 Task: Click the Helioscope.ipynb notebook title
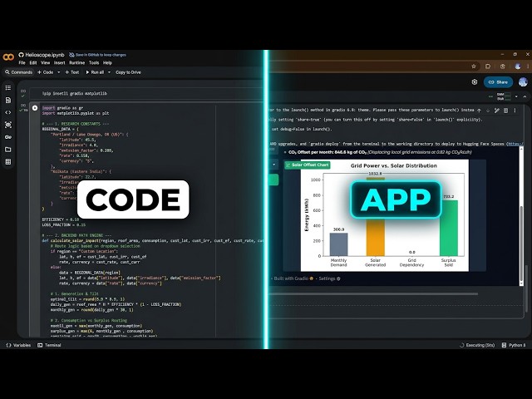45,55
